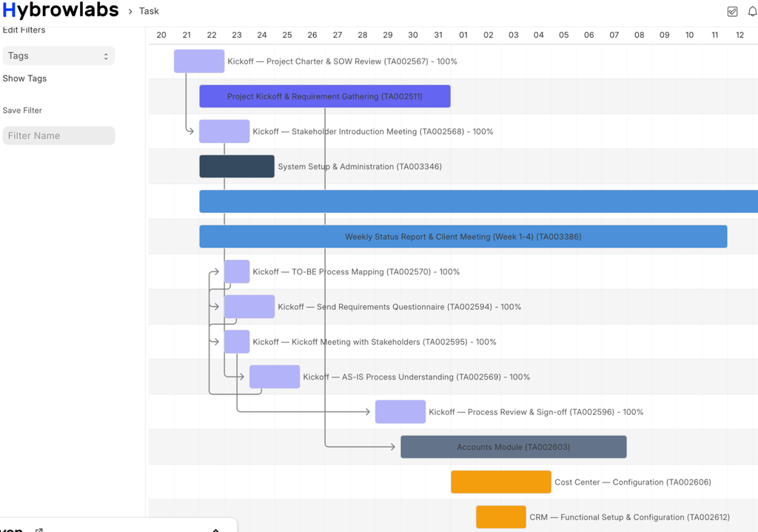Select AS-IS Process Understanding task bar
This screenshot has width=758, height=532.
[275, 377]
